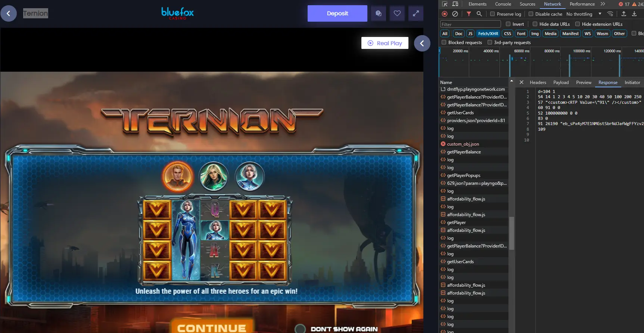Viewport: 644px width, 333px height.
Task: Tick the 3rd-party requests checkbox
Action: 490,42
